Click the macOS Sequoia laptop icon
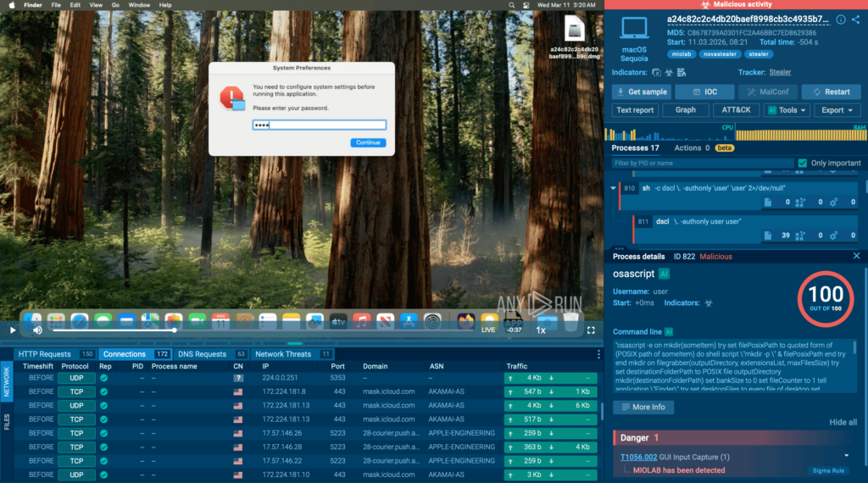Viewport: 868px width, 483px height. [x=634, y=28]
